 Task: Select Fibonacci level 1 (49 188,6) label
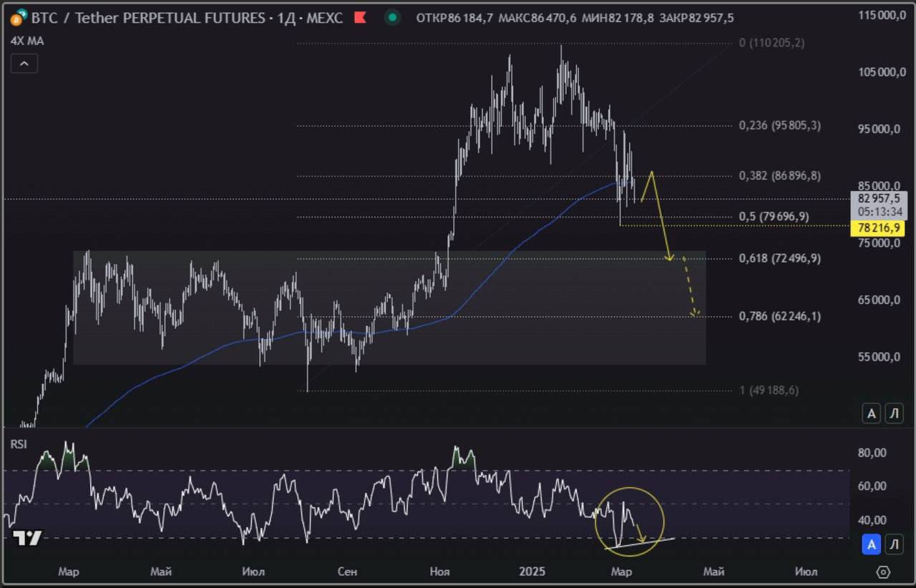pyautogui.click(x=769, y=390)
